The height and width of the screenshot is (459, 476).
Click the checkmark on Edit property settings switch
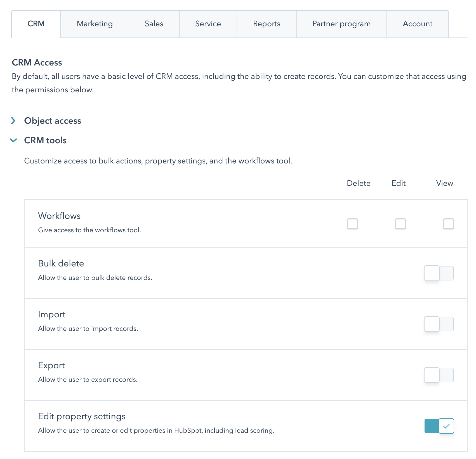(x=447, y=426)
